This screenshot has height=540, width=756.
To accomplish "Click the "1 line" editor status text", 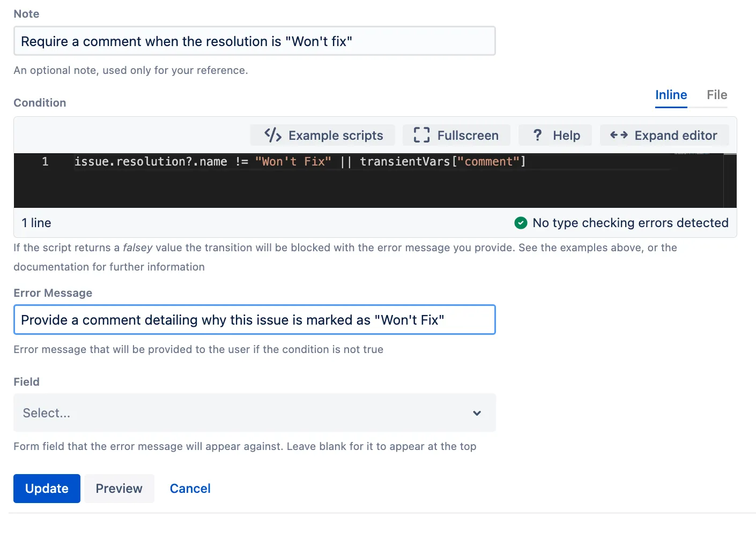I will 36,223.
